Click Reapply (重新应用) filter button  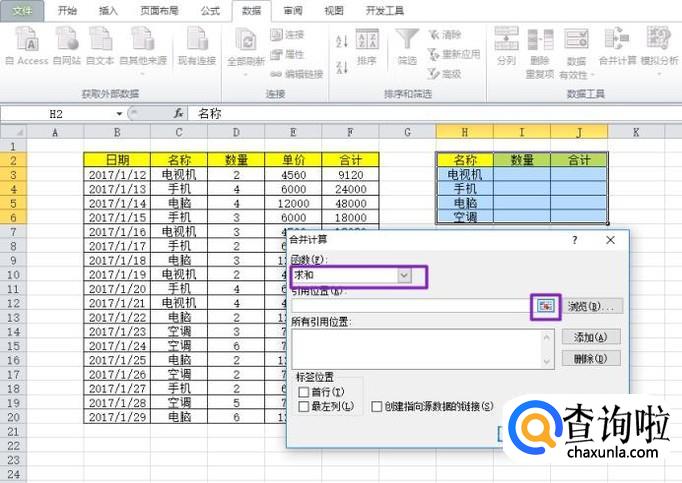(454, 54)
